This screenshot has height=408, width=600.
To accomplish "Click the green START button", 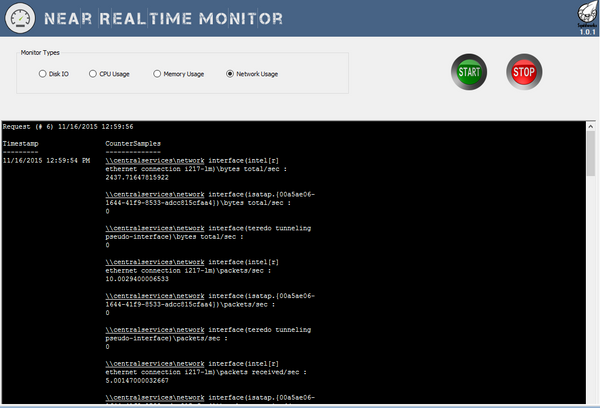I will 468,73.
